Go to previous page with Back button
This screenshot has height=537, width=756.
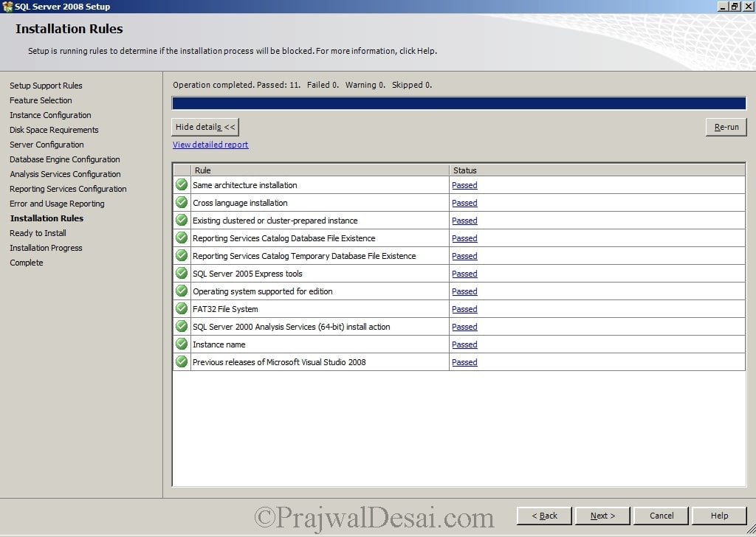point(544,516)
